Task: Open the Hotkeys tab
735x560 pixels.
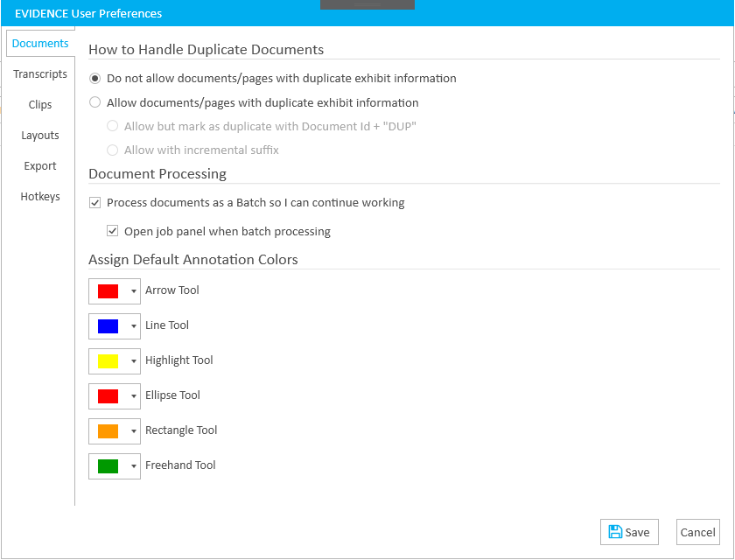Action: point(40,197)
